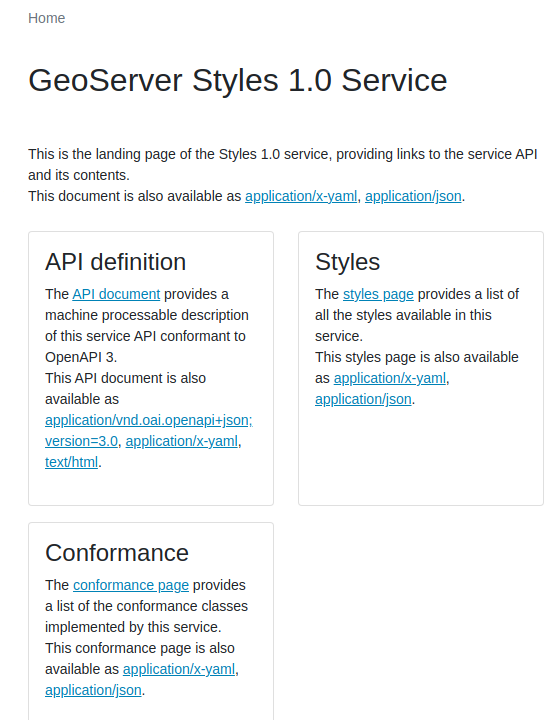The image size is (554, 720).
Task: Open API document as application/x-yaml
Action: [x=181, y=441]
